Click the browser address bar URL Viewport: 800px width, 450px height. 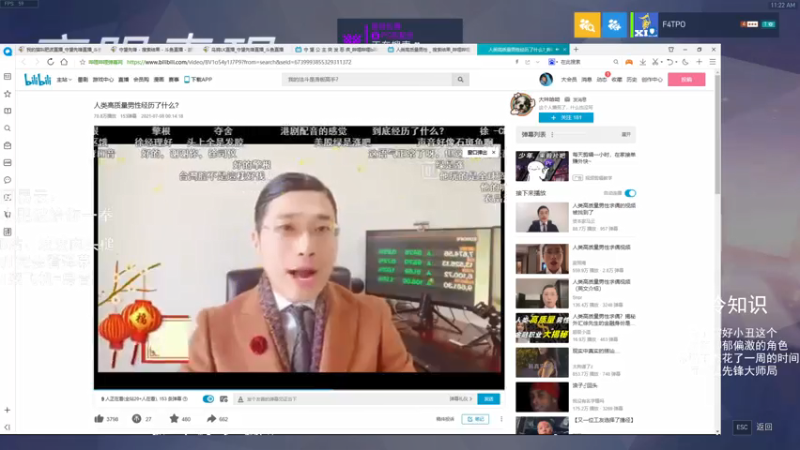click(239, 62)
